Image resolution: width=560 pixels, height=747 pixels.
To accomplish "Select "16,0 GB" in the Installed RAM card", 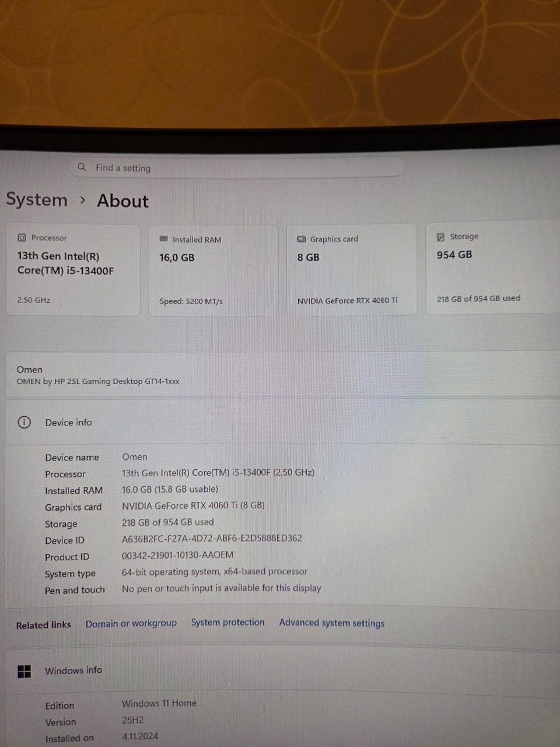I will point(177,257).
